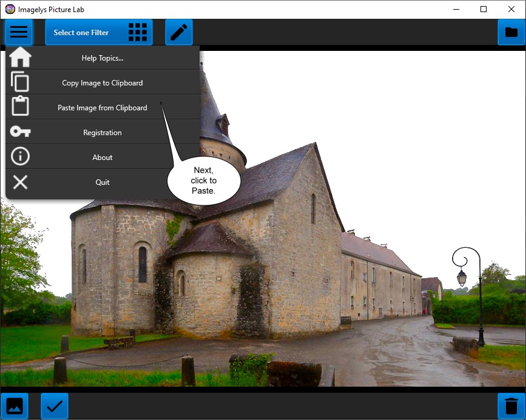This screenshot has height=420, width=526.
Task: Click the key registration icon
Action: (21, 132)
